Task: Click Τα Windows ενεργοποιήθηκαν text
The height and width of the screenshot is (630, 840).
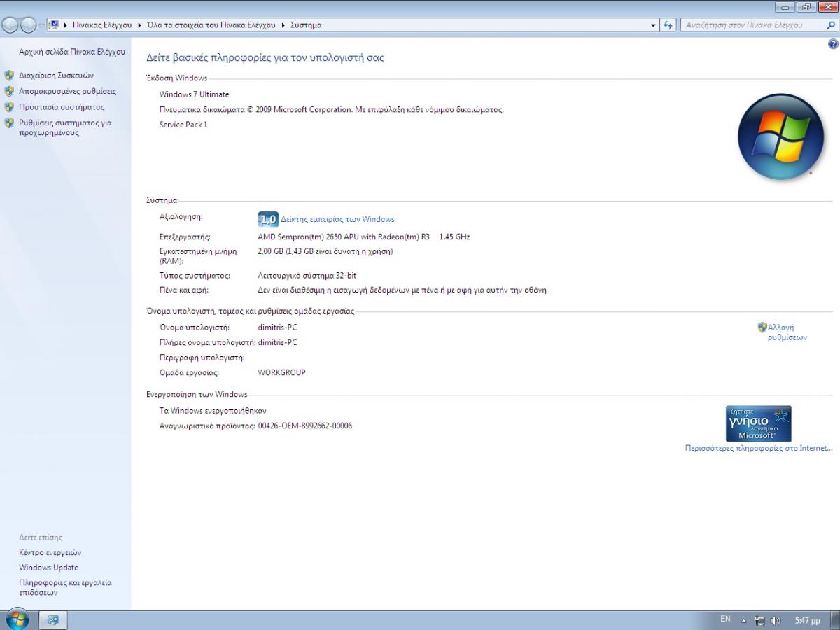Action: (213, 411)
